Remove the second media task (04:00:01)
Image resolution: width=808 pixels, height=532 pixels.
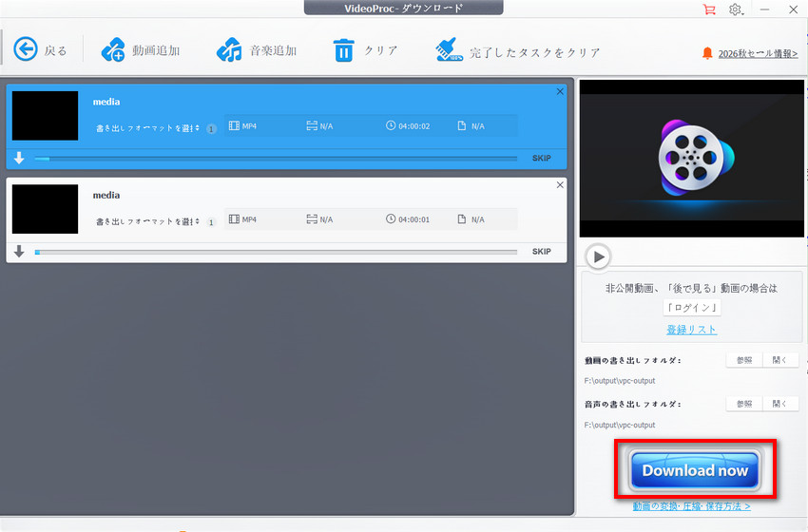pos(560,185)
